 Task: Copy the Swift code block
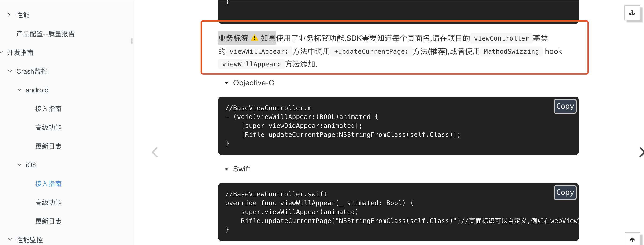pos(565,193)
